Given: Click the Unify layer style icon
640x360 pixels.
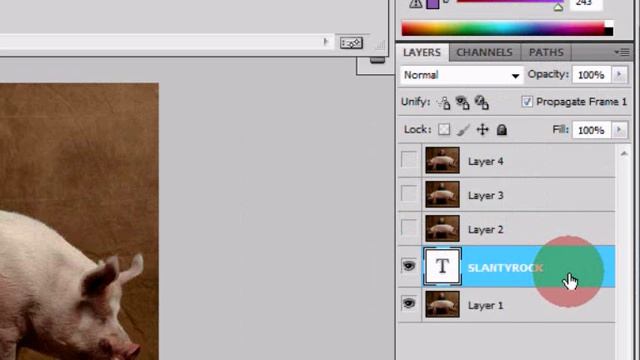Looking at the screenshot, I should 482,102.
